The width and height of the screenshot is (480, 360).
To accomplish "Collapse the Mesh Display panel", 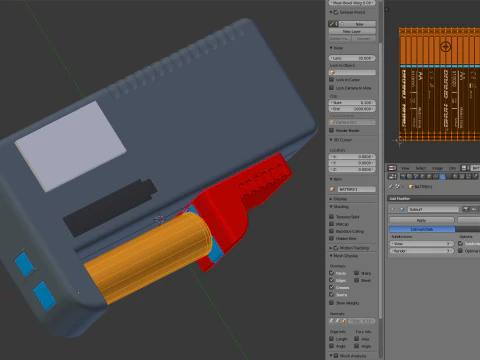I will 331,256.
